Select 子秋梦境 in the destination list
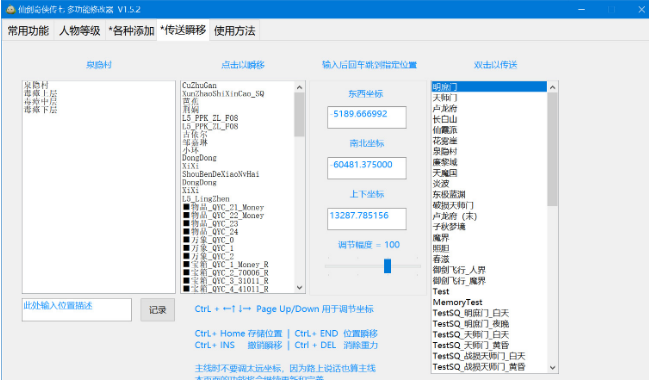 [449, 227]
